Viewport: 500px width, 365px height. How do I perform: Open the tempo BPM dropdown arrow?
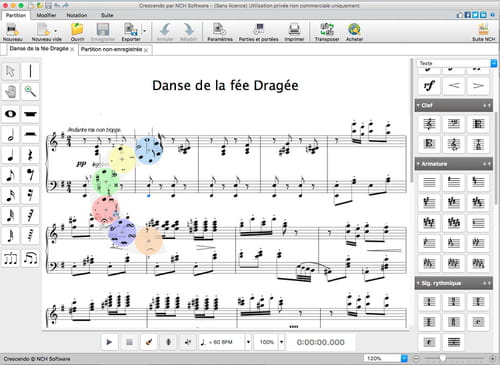[248, 342]
